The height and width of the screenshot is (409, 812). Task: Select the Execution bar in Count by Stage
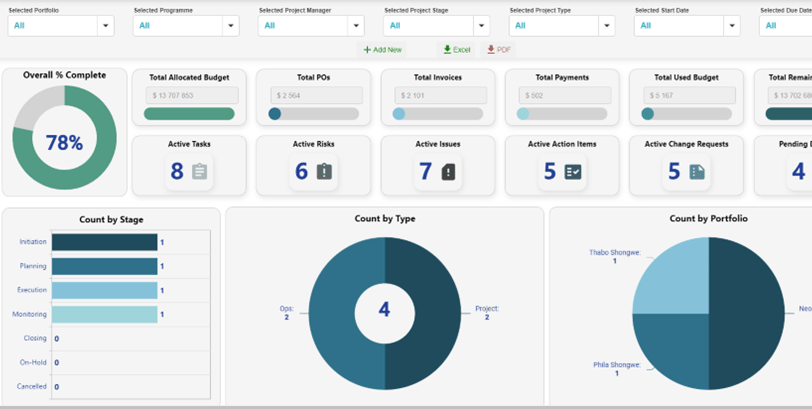point(105,290)
